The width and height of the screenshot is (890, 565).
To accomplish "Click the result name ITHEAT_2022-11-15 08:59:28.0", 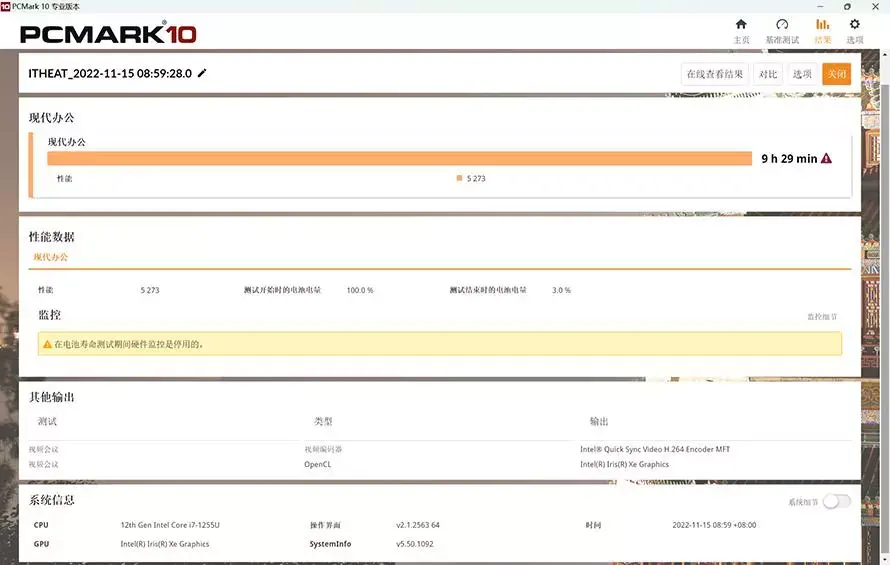I will (x=111, y=73).
